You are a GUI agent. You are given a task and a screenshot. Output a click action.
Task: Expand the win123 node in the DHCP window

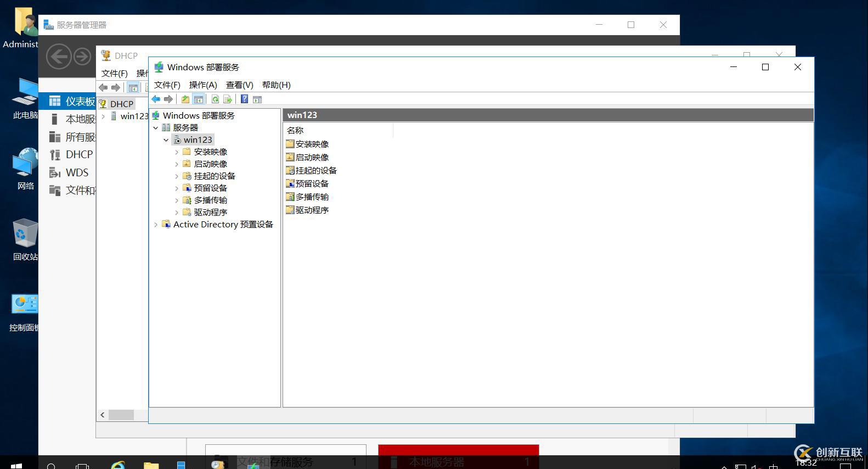coord(103,116)
